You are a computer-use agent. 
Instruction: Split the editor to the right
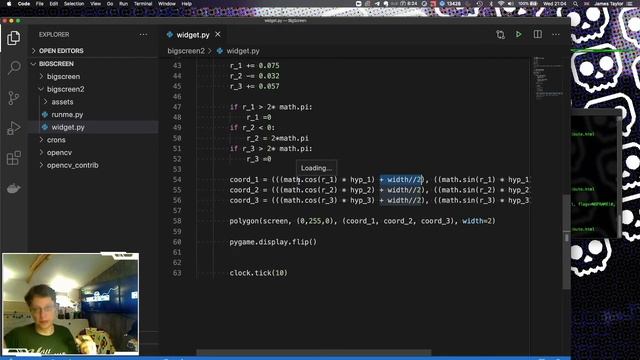tap(538, 35)
